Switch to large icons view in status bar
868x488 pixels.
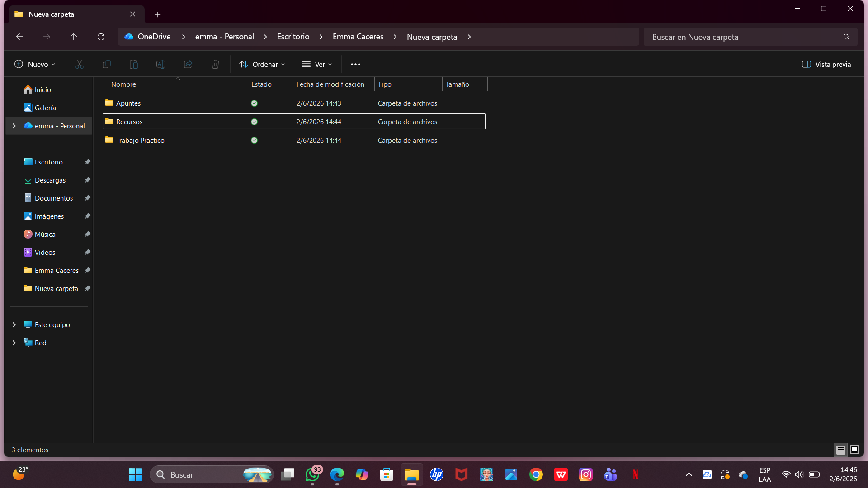854,450
